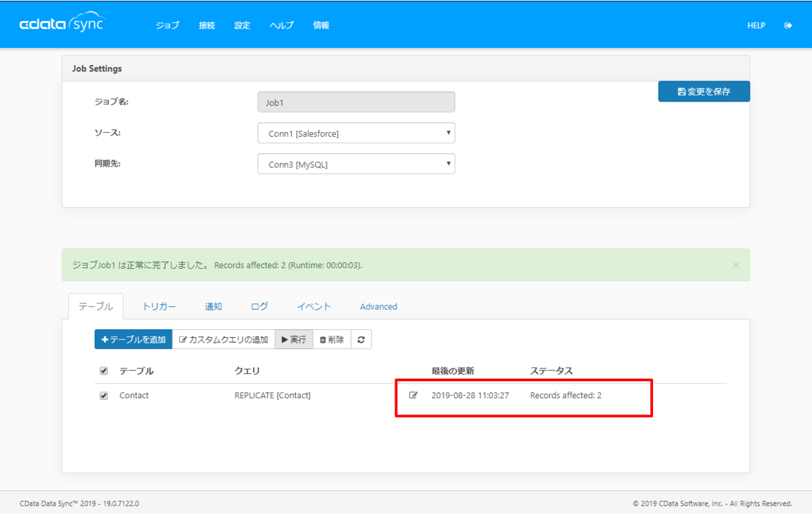The width and height of the screenshot is (812, 514).
Task: Click the copyright text in the footer
Action: coord(713,503)
